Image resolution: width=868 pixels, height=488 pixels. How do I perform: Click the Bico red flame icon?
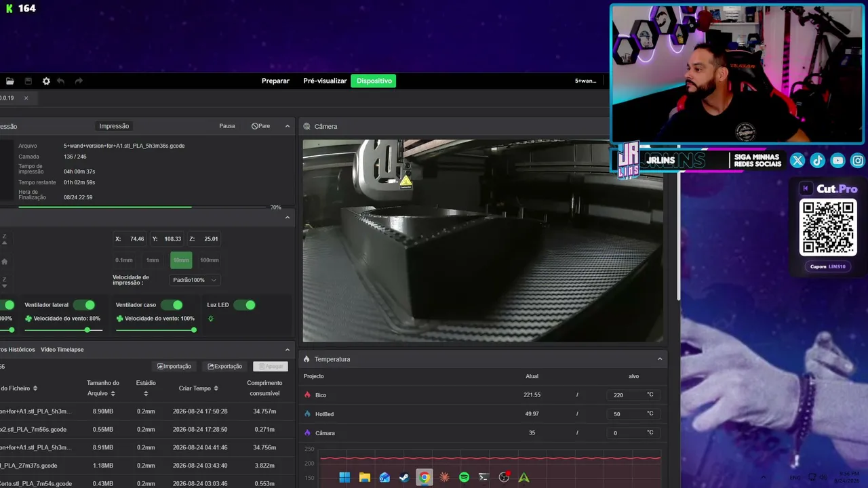pyautogui.click(x=307, y=395)
